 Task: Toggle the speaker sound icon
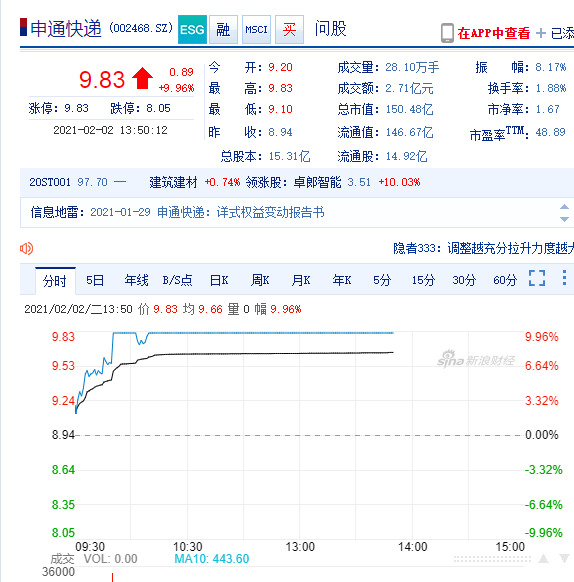pyautogui.click(x=27, y=248)
